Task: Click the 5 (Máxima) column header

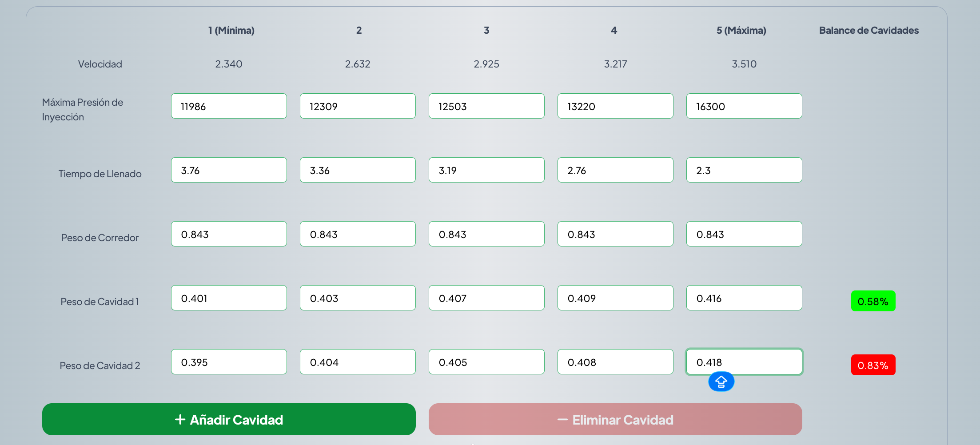Action: click(741, 30)
